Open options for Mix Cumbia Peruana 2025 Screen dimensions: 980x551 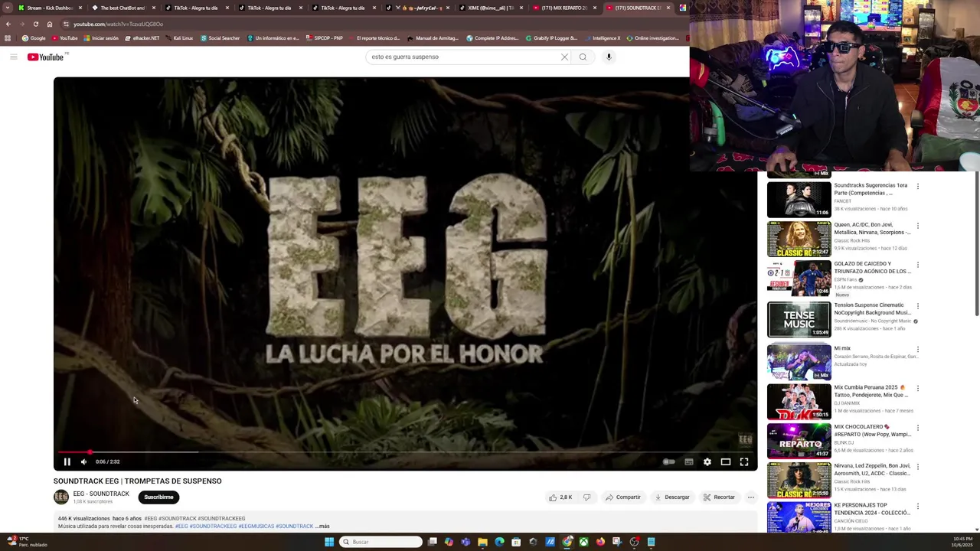click(x=918, y=388)
